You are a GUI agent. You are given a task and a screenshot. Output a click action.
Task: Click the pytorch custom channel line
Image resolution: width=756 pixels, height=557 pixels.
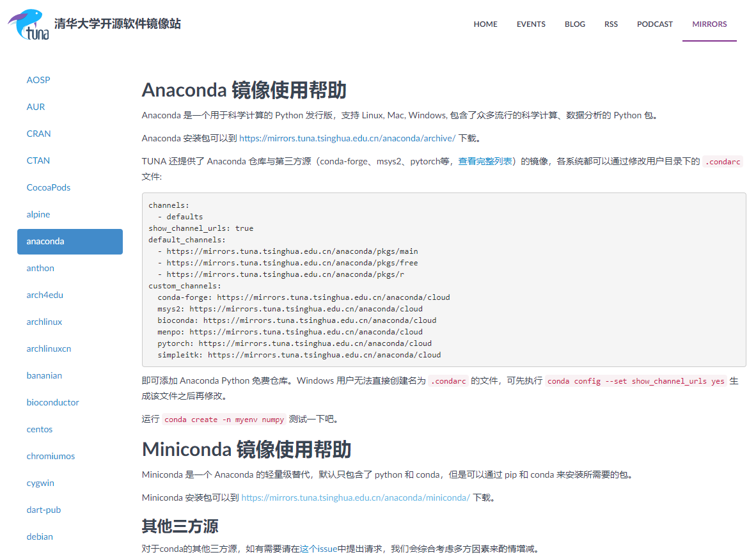coord(295,344)
